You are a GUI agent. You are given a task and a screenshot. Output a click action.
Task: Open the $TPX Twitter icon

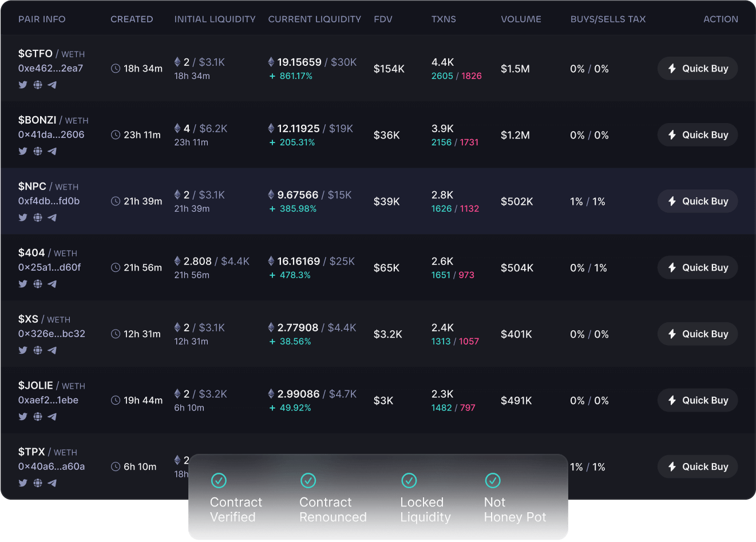pyautogui.click(x=23, y=483)
